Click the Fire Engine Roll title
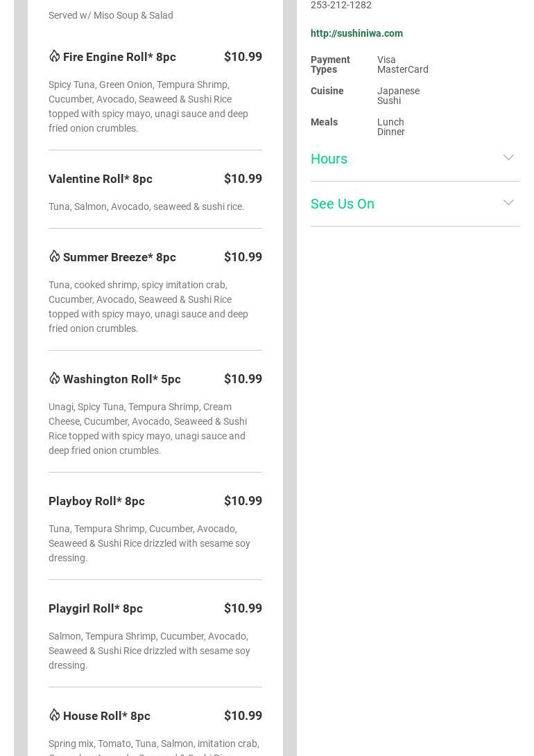The width and height of the screenshot is (534, 756). tap(119, 57)
